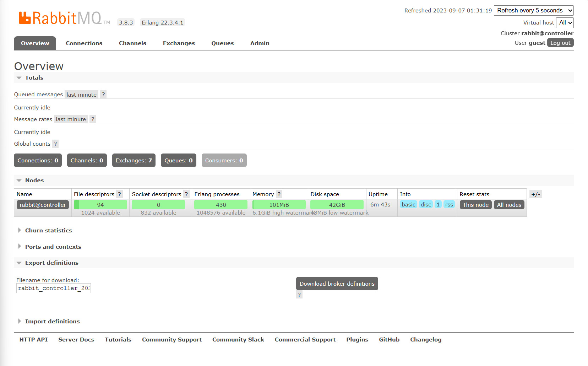Switch to the Overview tab
The height and width of the screenshot is (366, 588).
35,43
